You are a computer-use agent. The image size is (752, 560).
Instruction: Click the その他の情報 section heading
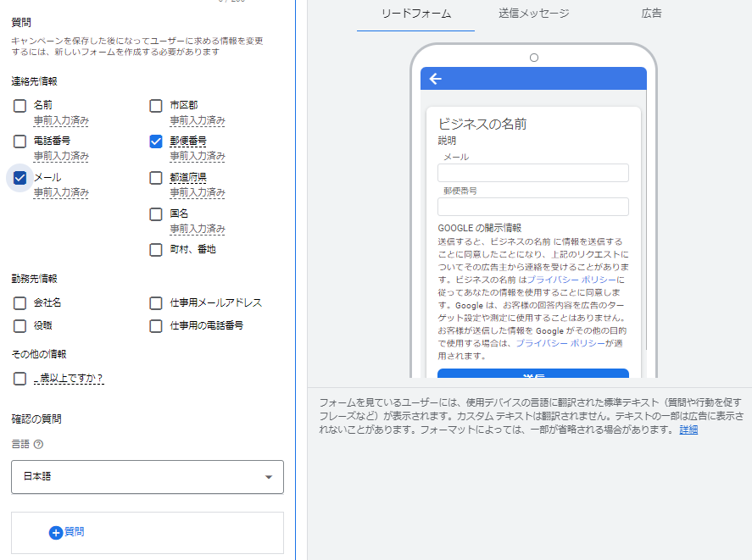[39, 354]
